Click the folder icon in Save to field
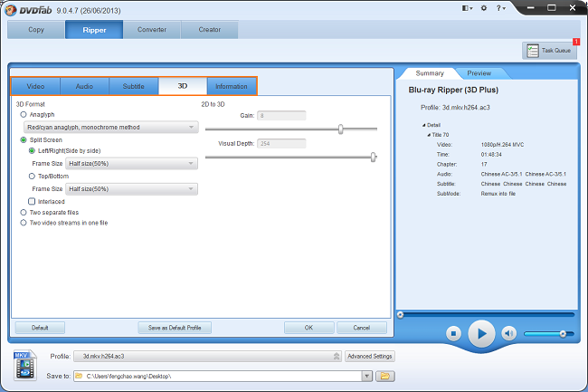Image resolution: width=588 pixels, height=392 pixels. 79,376
